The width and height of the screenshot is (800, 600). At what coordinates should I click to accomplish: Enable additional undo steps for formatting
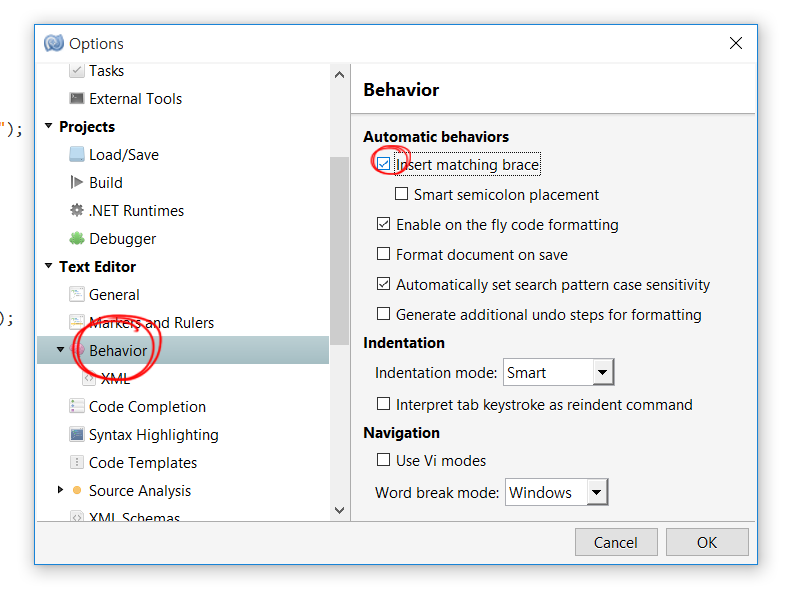click(383, 314)
